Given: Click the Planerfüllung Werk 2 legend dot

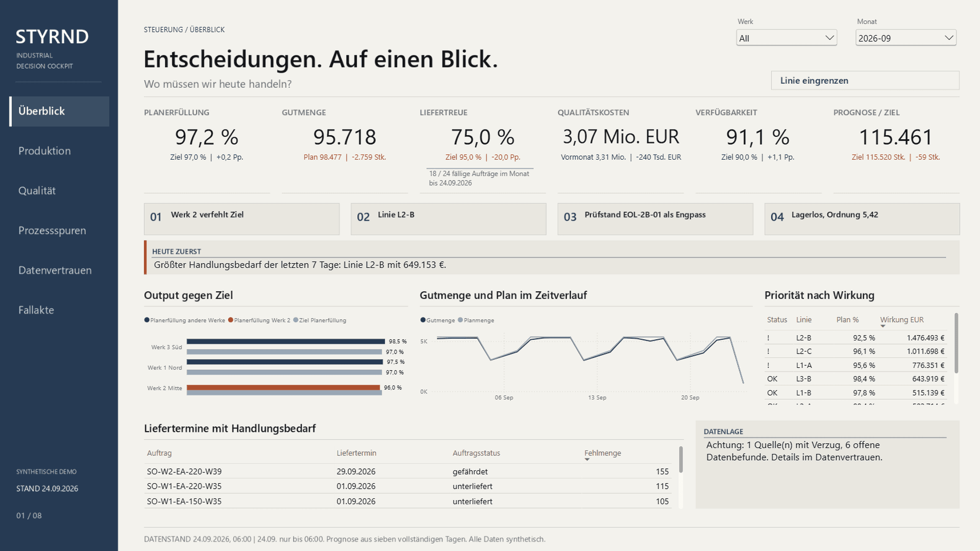Looking at the screenshot, I should 231,320.
